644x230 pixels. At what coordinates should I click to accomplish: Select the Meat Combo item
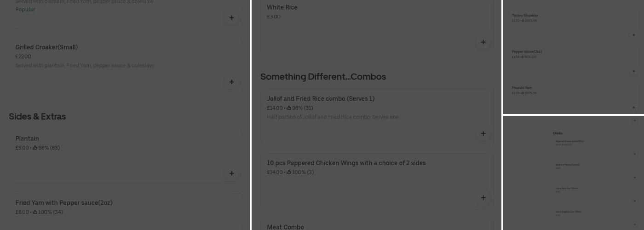click(285, 227)
